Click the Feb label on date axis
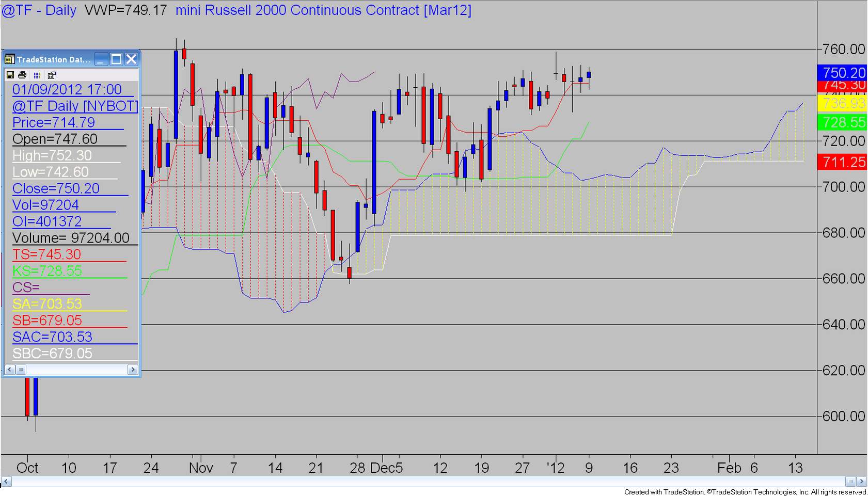 pyautogui.click(x=729, y=468)
